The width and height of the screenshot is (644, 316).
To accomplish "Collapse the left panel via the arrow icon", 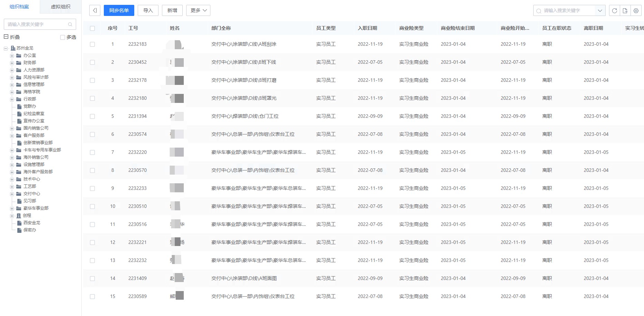I will [95, 10].
